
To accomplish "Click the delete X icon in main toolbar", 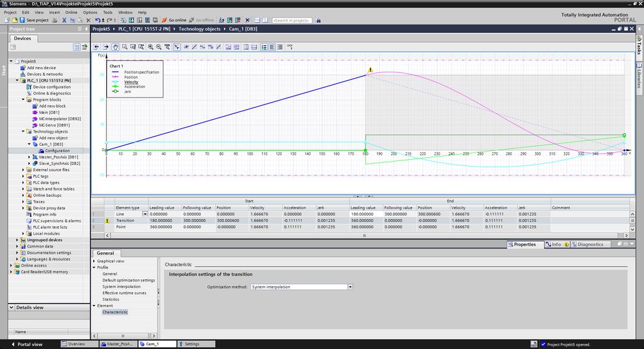I will [88, 20].
